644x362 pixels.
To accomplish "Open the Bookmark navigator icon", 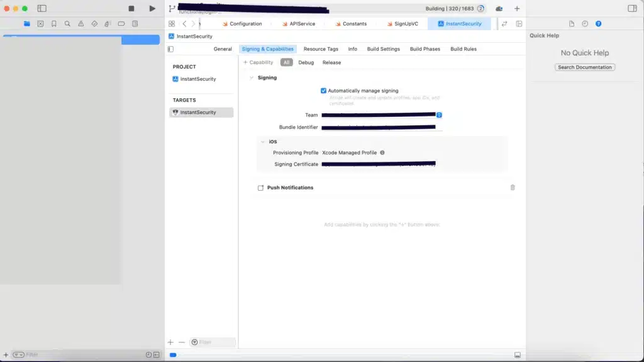I will coord(53,24).
